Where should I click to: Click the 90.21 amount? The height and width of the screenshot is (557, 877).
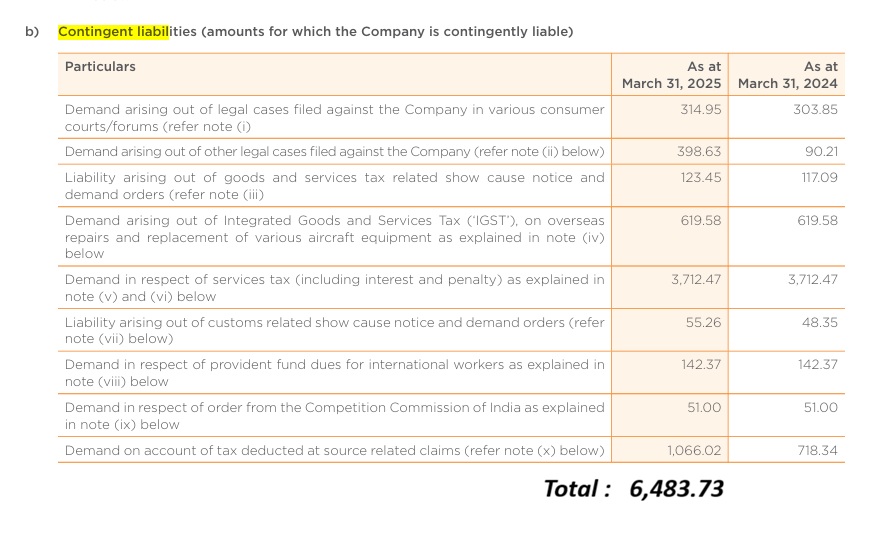pyautogui.click(x=820, y=152)
